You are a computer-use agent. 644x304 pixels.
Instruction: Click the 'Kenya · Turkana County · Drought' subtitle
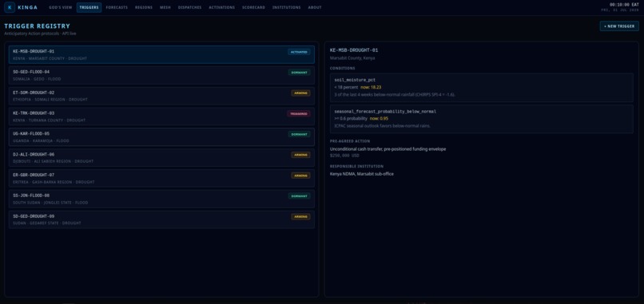click(x=50, y=120)
